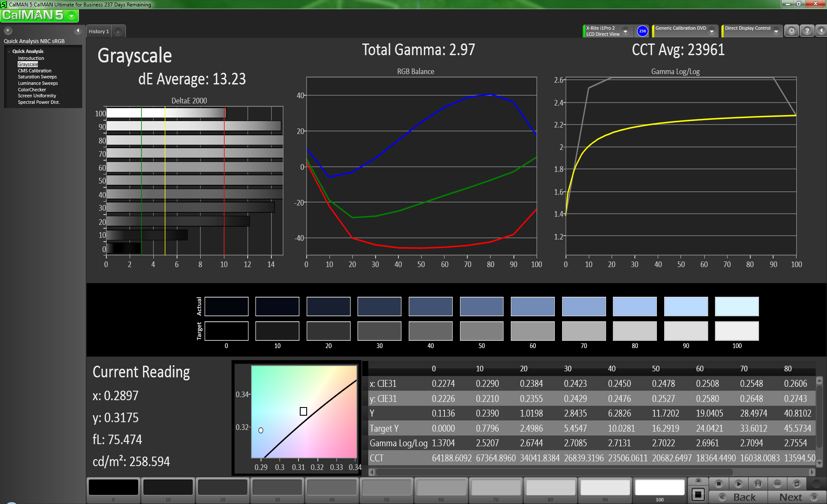827x504 pixels.
Task: Click the blue 236 meter timer badge
Action: pyautogui.click(x=642, y=31)
